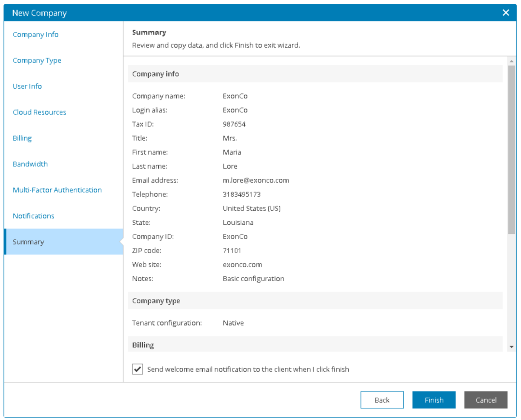Uncheck the send welcome email notification checkbox
This screenshot has width=521, height=420.
[x=137, y=369]
